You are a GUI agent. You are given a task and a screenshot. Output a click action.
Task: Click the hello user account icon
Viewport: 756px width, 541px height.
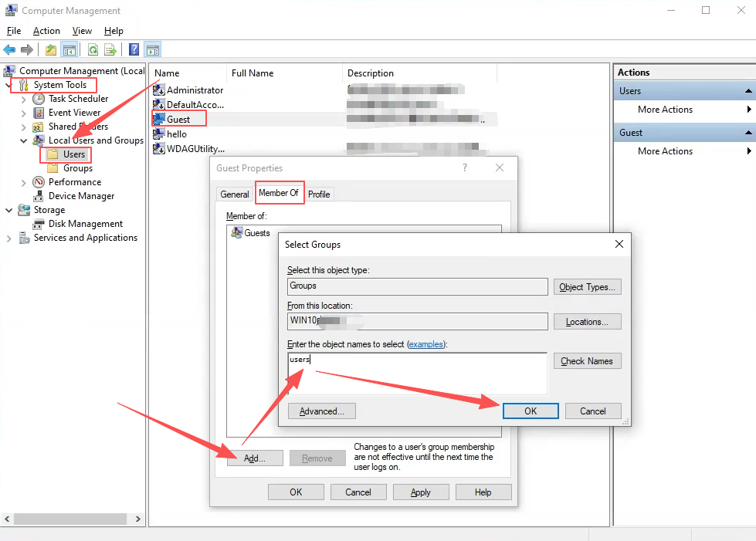(x=158, y=134)
